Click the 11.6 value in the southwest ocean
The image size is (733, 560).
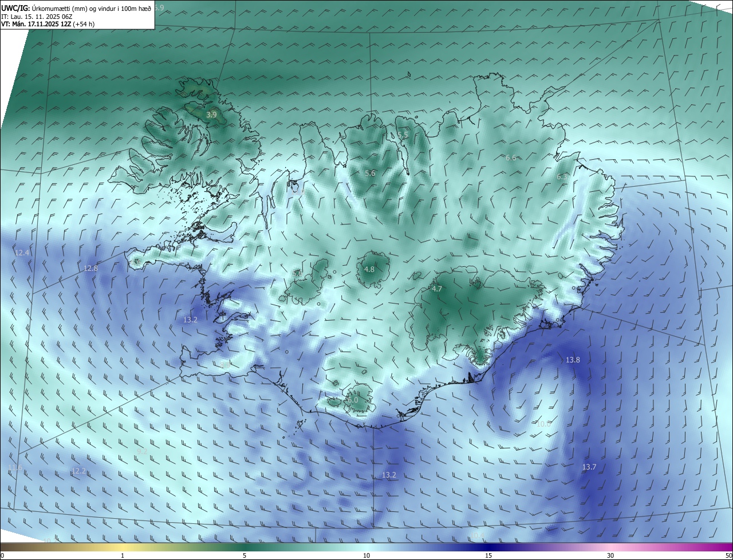pyautogui.click(x=15, y=467)
